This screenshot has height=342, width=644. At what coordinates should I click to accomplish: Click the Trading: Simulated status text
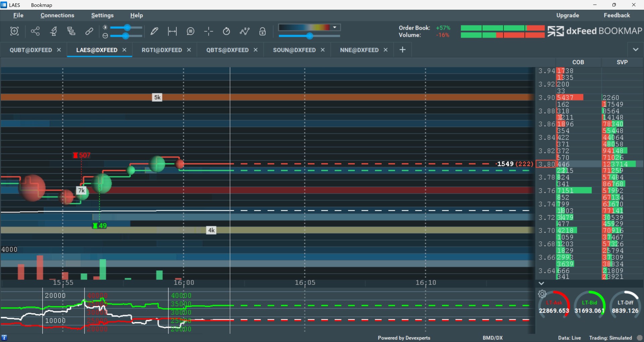pyautogui.click(x=610, y=338)
